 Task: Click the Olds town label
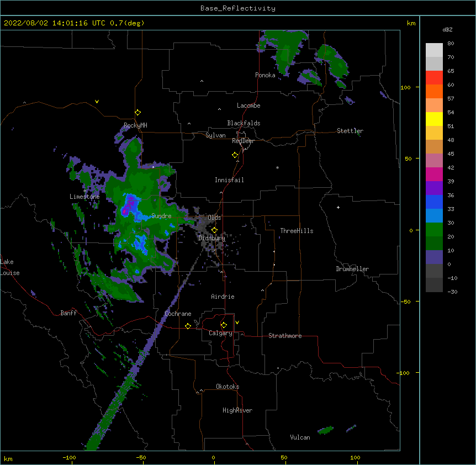click(214, 218)
